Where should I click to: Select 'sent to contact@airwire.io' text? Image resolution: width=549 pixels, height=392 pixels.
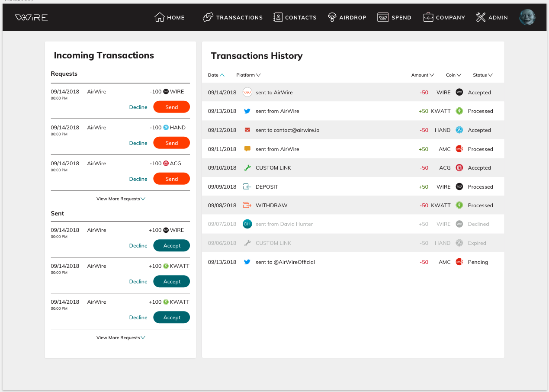(x=287, y=130)
